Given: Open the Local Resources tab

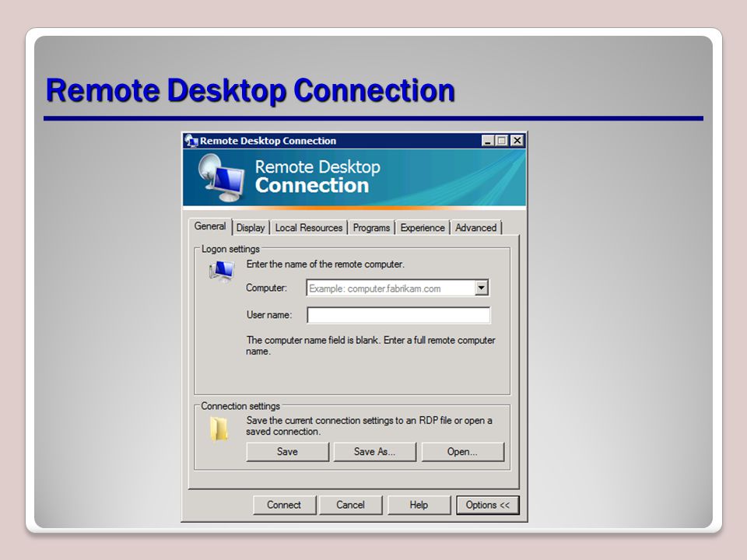Looking at the screenshot, I should pos(309,228).
